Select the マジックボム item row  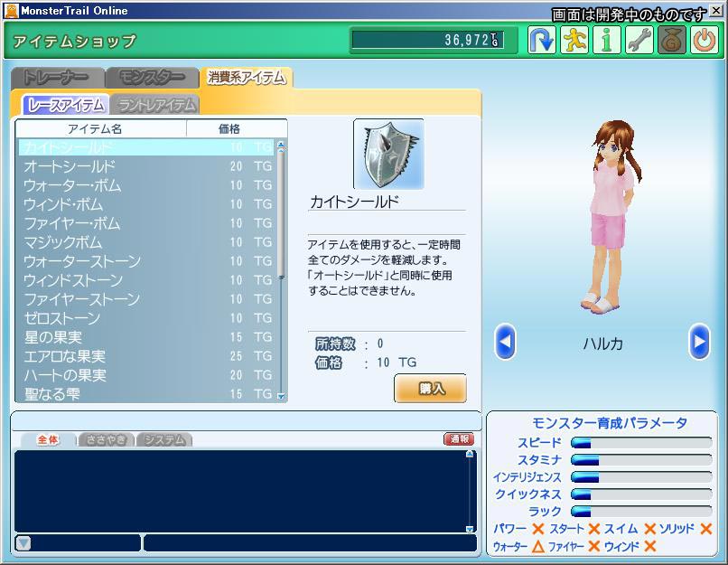coord(147,242)
